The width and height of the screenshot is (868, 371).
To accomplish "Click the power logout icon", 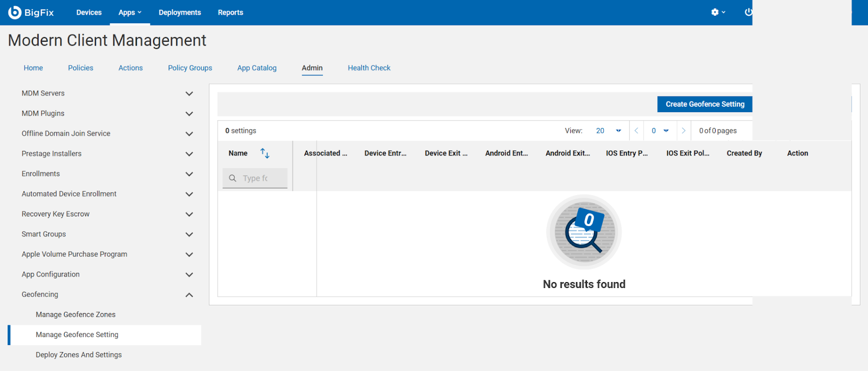I will point(749,12).
